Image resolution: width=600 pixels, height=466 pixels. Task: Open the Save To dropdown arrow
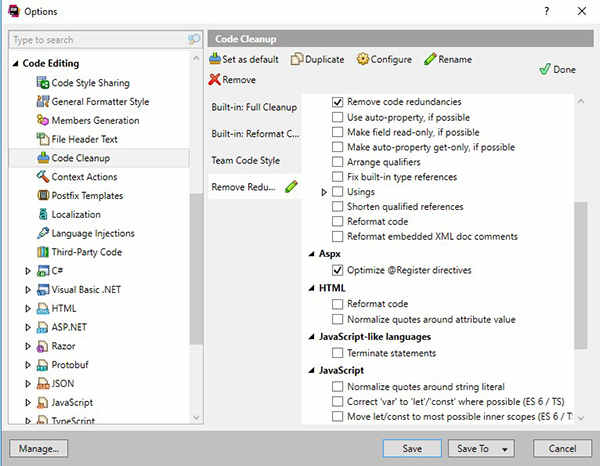[505, 449]
